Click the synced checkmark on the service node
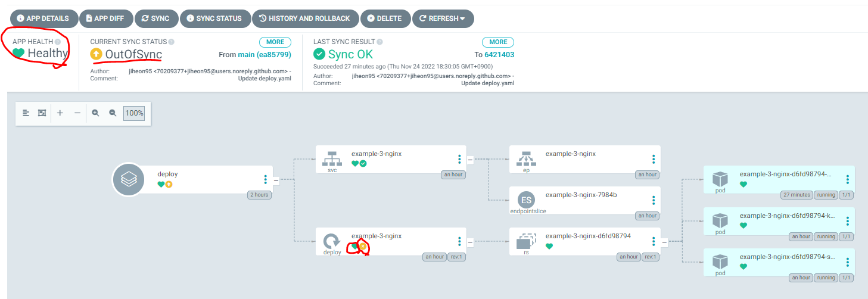This screenshot has width=868, height=299. tap(363, 164)
